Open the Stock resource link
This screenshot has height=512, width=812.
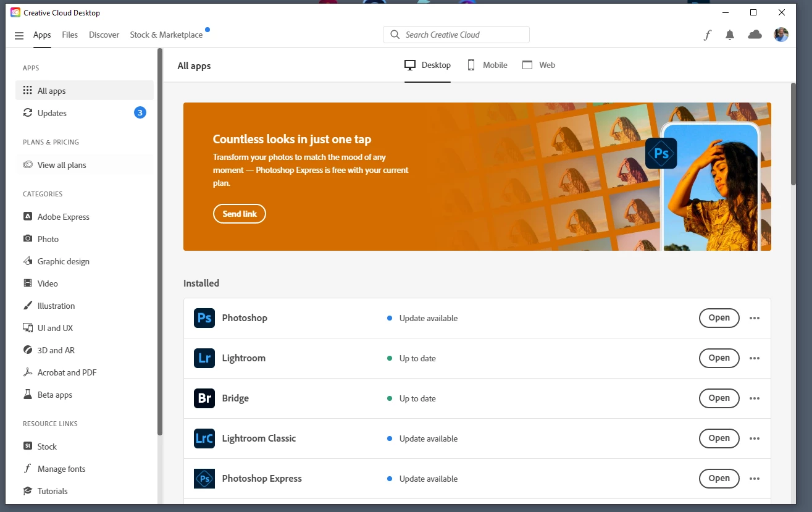[x=85, y=446]
